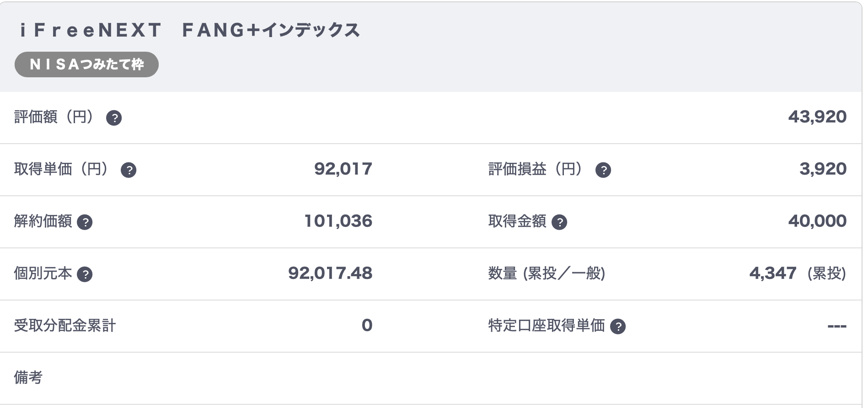Select the 個別元本 value 92,017.48
Viewport: 868px width, 408px height.
click(x=330, y=274)
